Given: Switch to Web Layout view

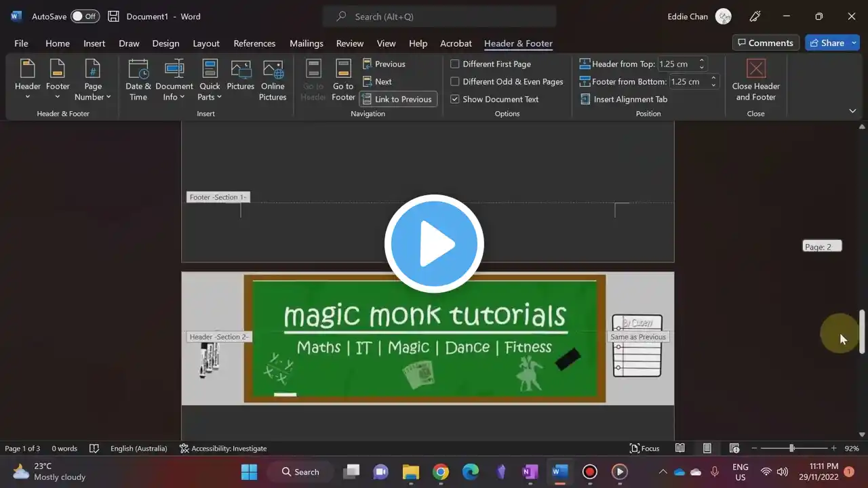Looking at the screenshot, I should [x=734, y=448].
